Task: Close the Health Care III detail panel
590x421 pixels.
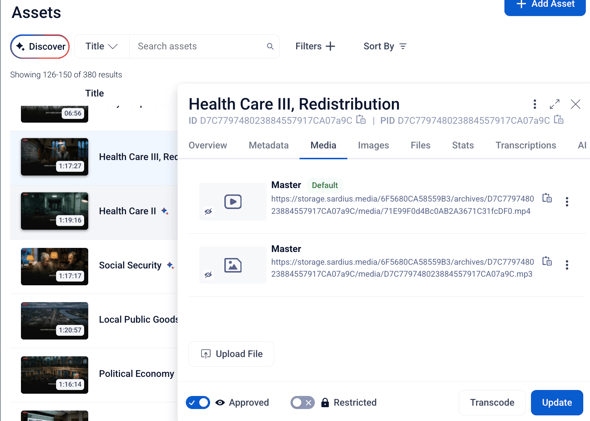Action: (575, 104)
